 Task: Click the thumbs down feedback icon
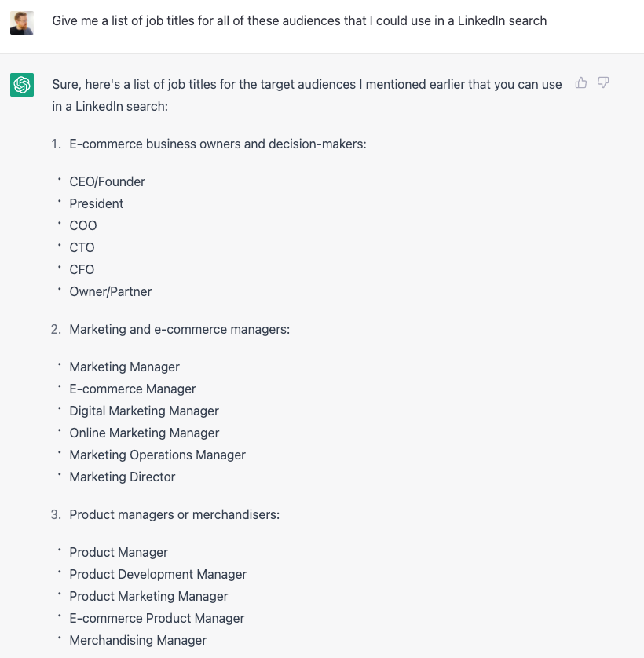click(x=603, y=82)
